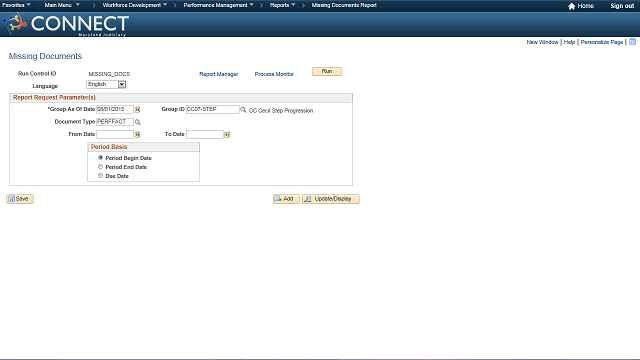The image size is (640, 360).
Task: Click into the From Date field
Action: (x=115, y=134)
